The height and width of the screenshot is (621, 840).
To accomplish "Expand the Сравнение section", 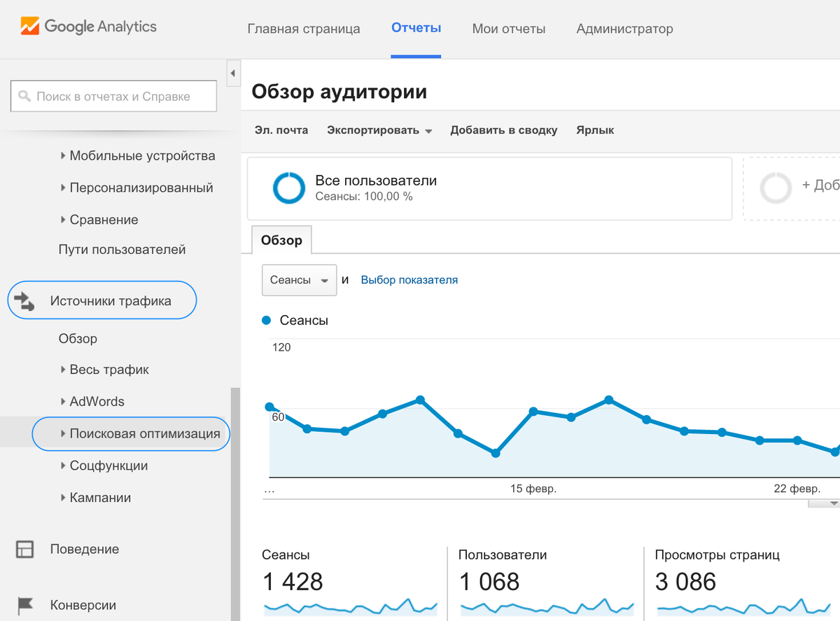I will 99,220.
